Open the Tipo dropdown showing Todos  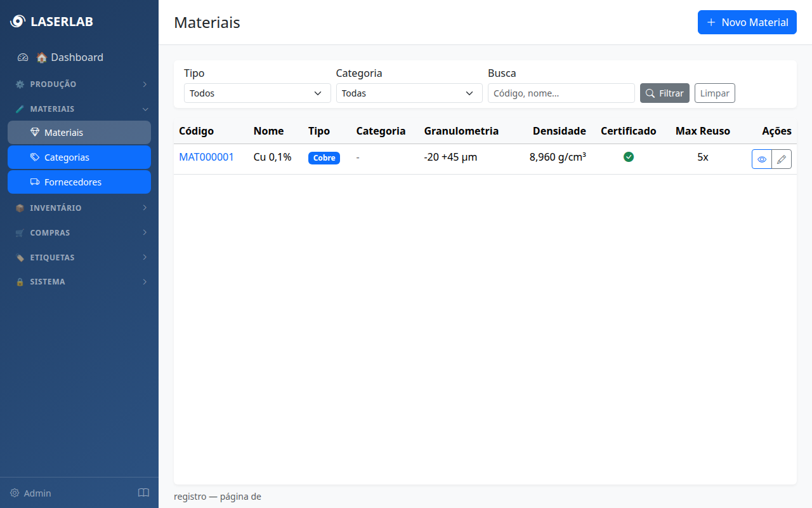coord(257,93)
